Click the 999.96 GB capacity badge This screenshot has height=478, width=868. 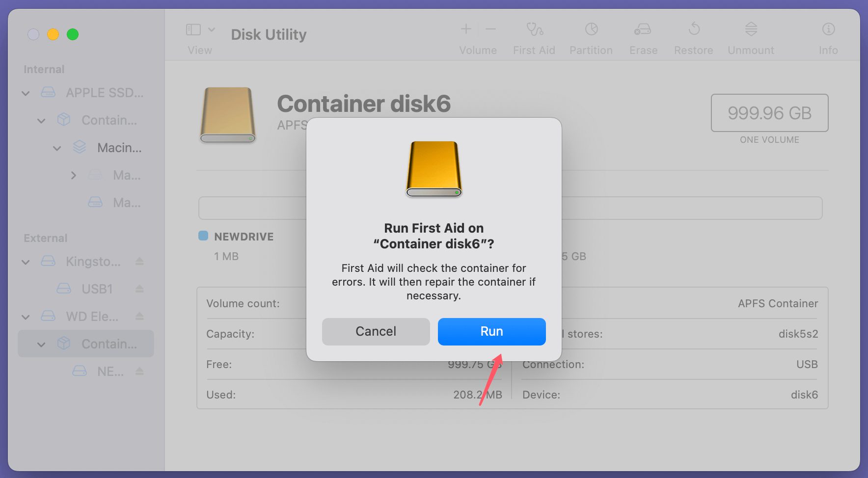pyautogui.click(x=769, y=113)
